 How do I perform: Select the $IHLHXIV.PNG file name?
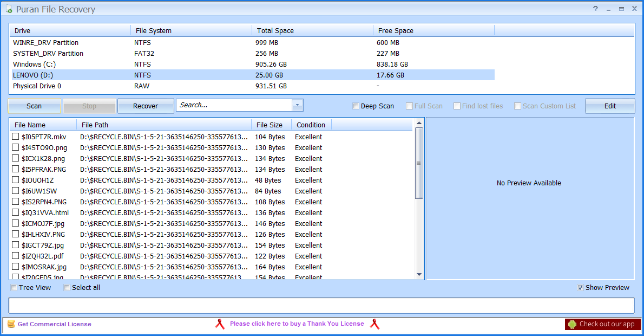[43, 234]
